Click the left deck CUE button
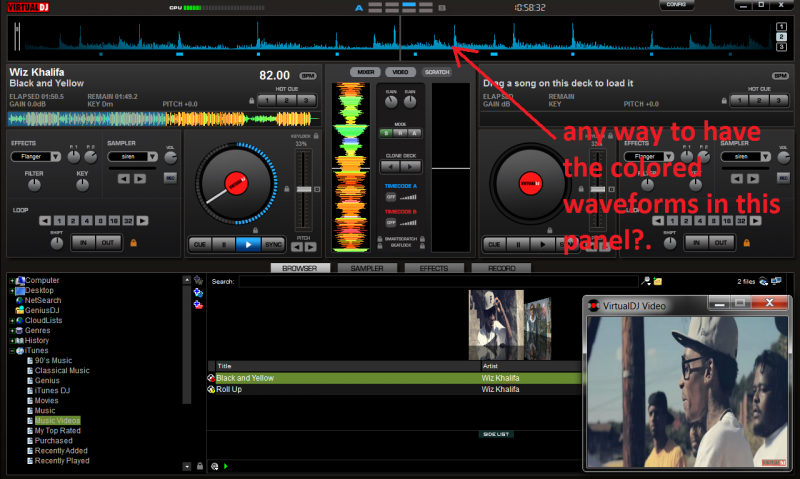This screenshot has height=479, width=800. 200,244
